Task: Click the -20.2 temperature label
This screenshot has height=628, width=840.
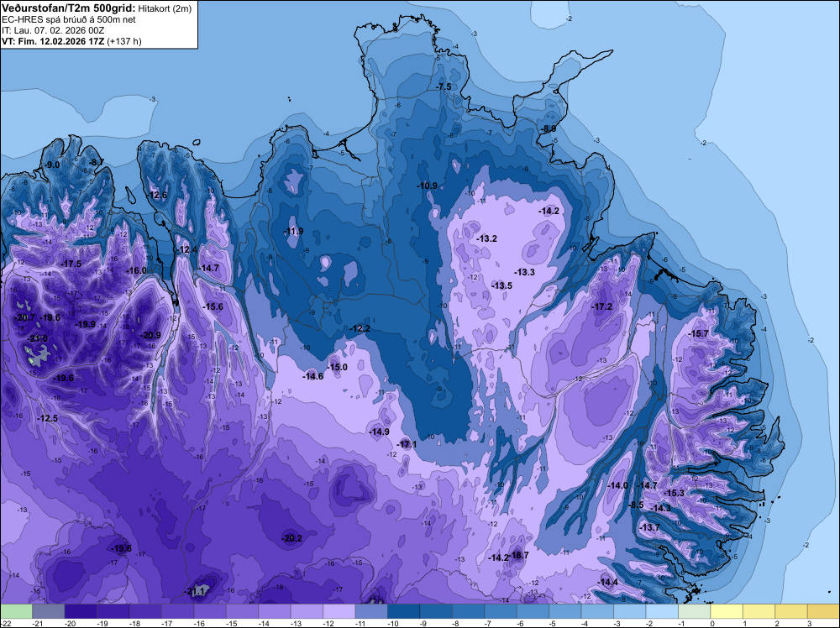Action: coord(292,538)
